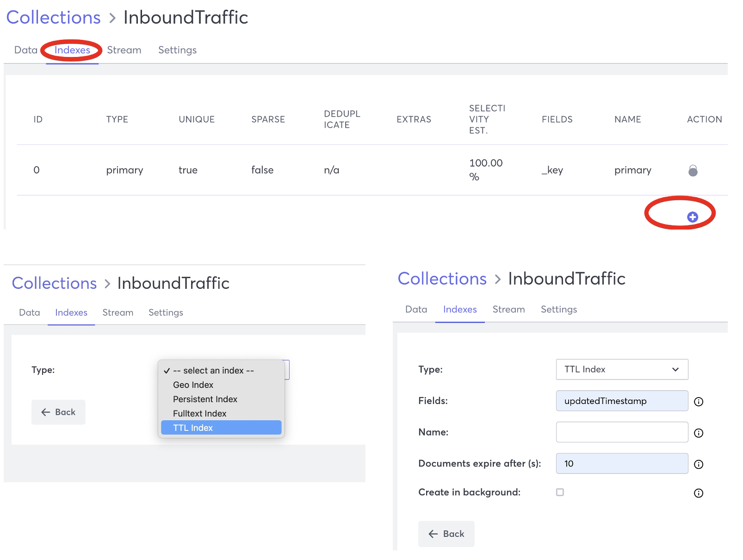The height and width of the screenshot is (560, 743).
Task: Click the Back button under the index type list
Action: [x=58, y=412]
